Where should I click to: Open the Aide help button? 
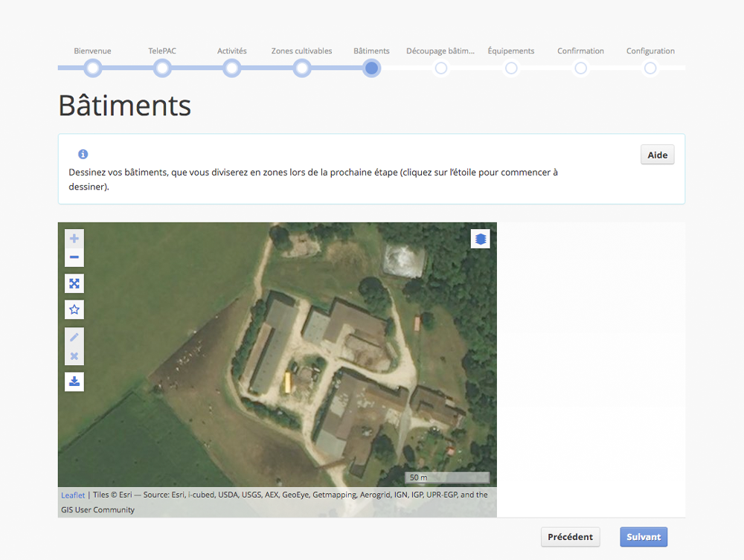(x=657, y=155)
